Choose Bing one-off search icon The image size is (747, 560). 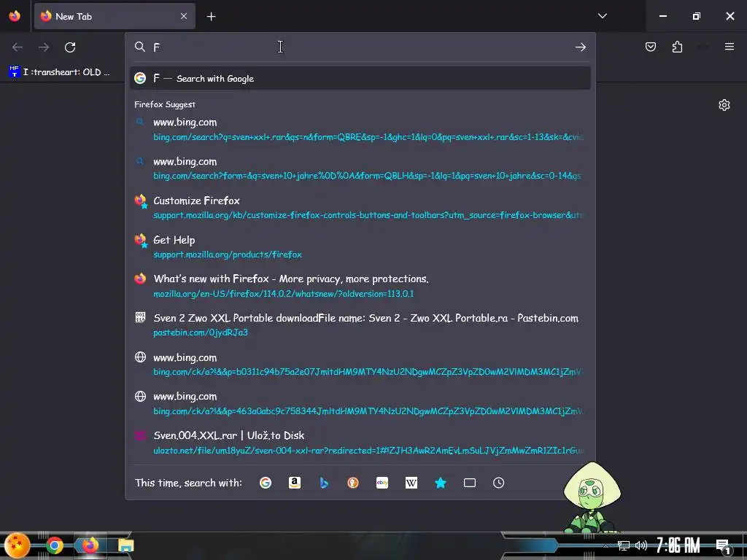[324, 483]
